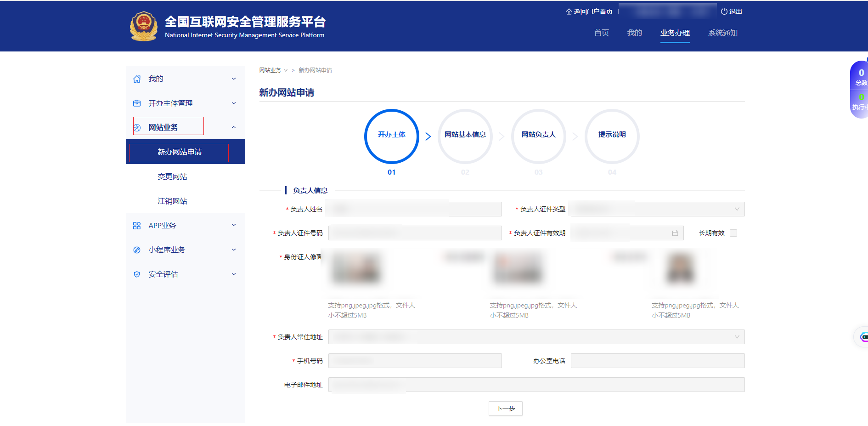Image resolution: width=868 pixels, height=426 pixels.
Task: Expand the APP业务 menu chevron
Action: coord(234,225)
